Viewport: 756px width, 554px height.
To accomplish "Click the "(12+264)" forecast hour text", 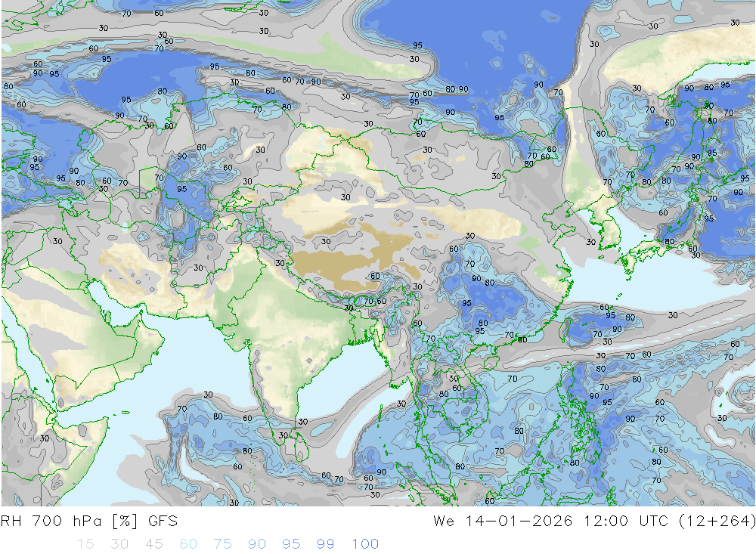I will point(717,522).
